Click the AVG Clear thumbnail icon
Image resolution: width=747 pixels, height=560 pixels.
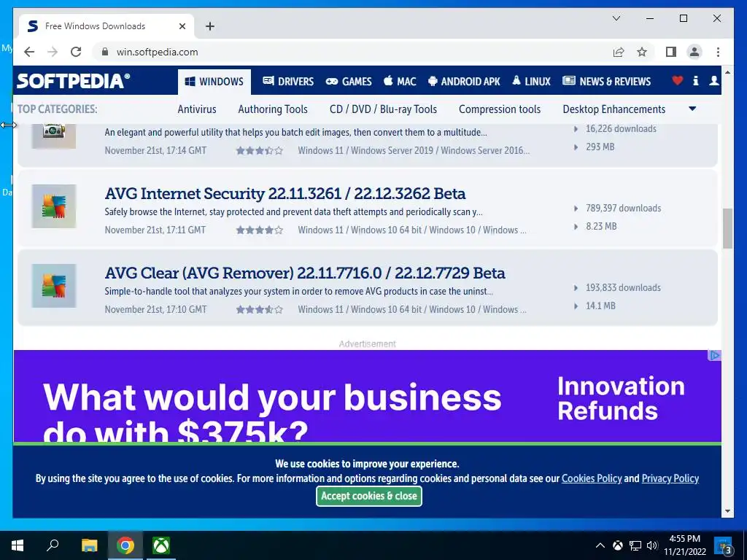54,286
